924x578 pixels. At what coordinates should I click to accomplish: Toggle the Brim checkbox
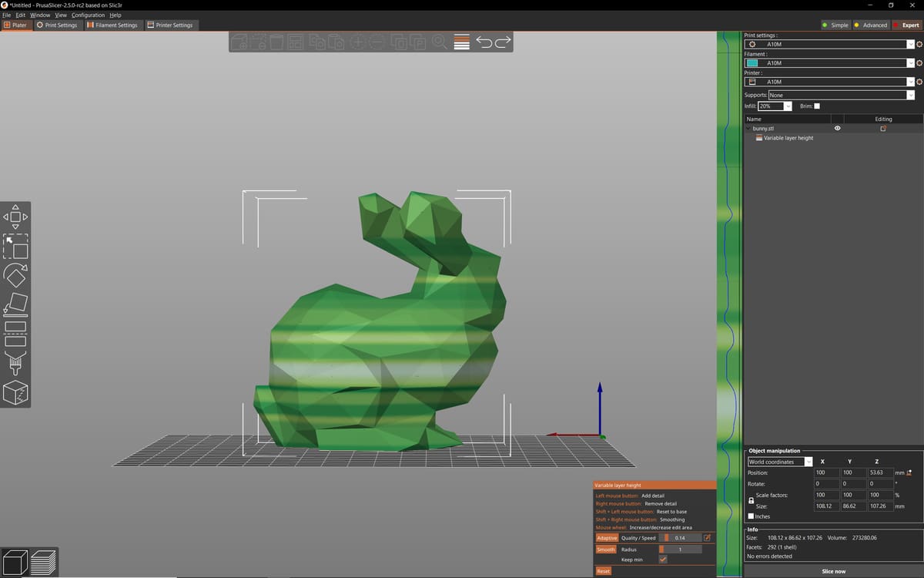[817, 106]
